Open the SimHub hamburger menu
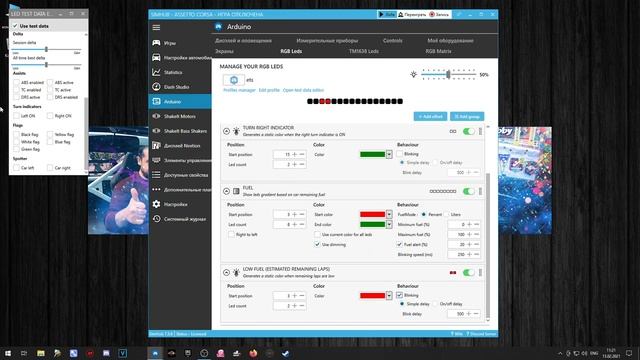The height and width of the screenshot is (360, 640). pyautogui.click(x=156, y=27)
